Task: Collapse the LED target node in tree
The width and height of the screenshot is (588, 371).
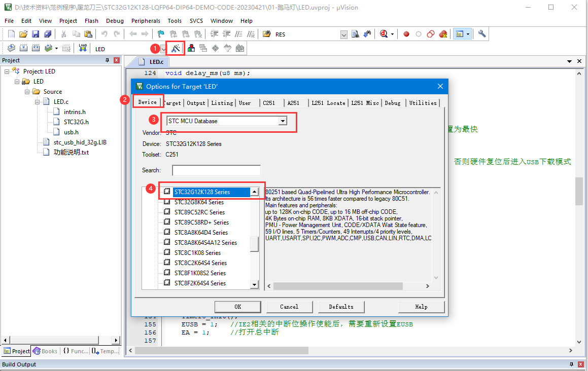Action: click(17, 81)
